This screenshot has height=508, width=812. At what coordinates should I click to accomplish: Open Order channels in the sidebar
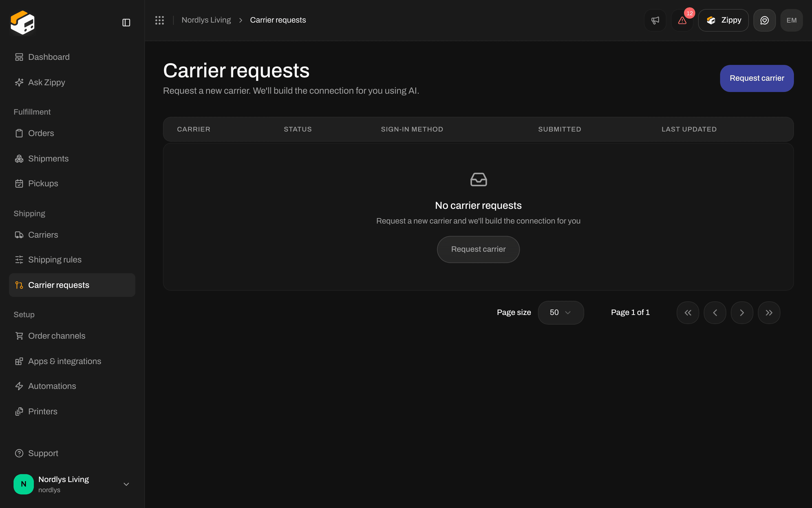72,336
